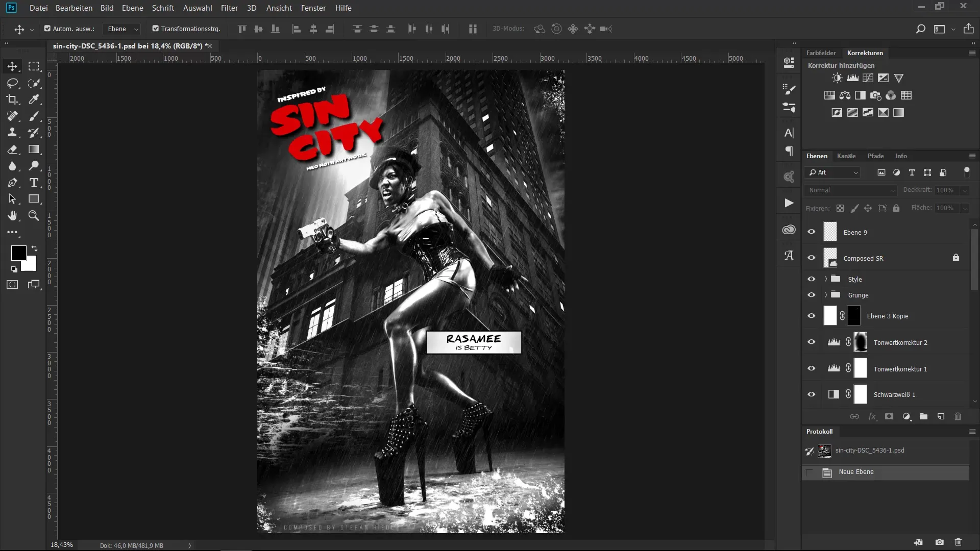Open the Art layer filter dropdown
The image size is (980, 551).
832,172
